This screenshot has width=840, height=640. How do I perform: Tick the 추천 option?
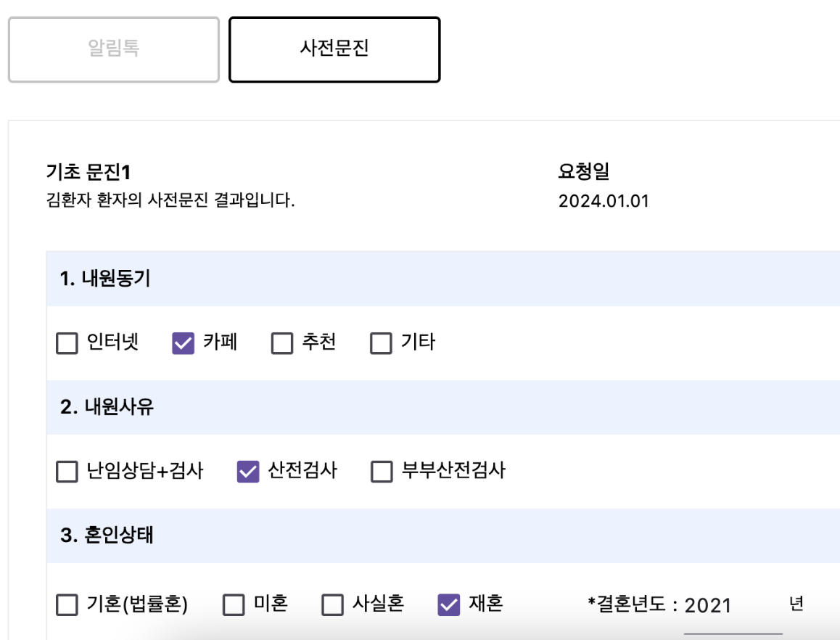pyautogui.click(x=281, y=343)
